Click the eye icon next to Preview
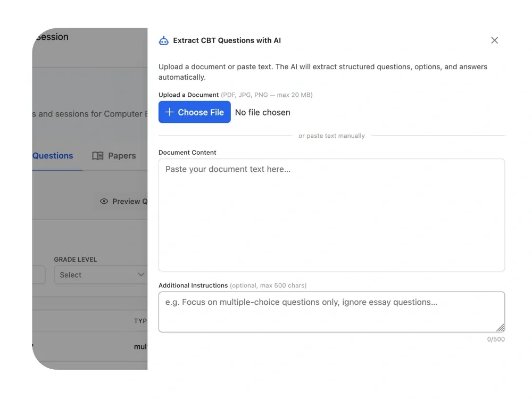532x399 pixels. click(x=104, y=201)
